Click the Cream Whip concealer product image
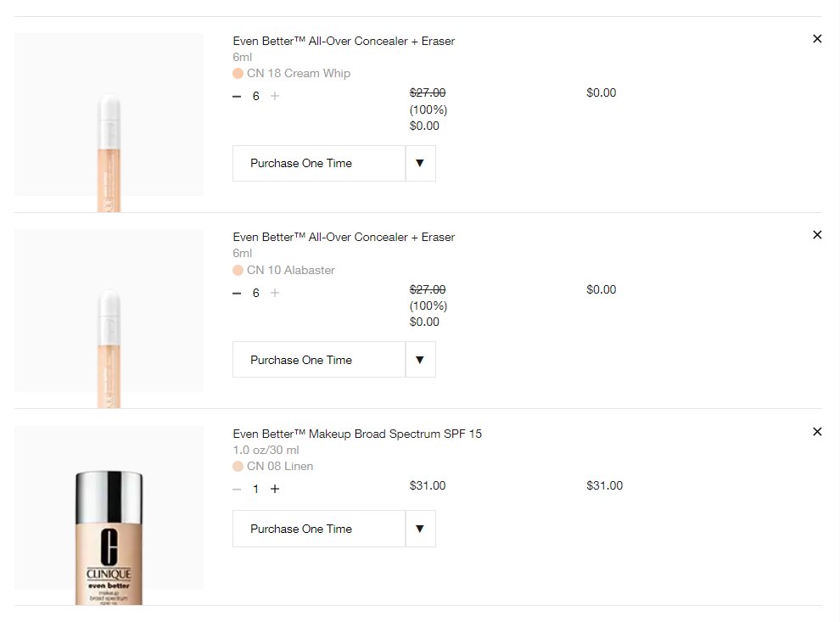This screenshot has width=840, height=622. [x=109, y=123]
